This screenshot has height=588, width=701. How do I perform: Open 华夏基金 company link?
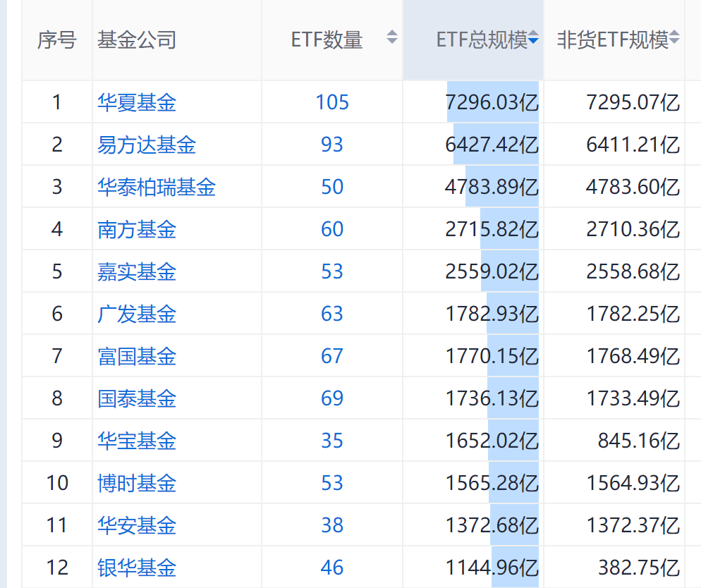pos(137,102)
